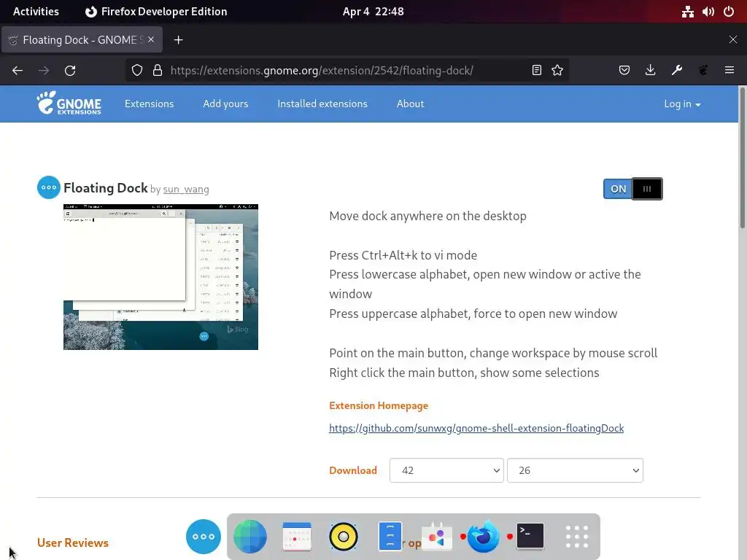Viewport: 747px width, 560px height.
Task: Open the About nav item
Action: tap(410, 104)
